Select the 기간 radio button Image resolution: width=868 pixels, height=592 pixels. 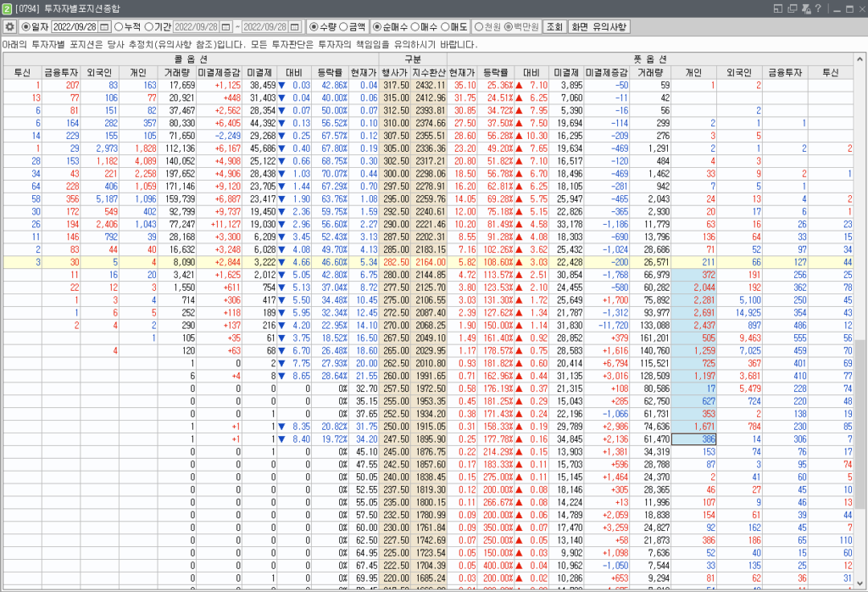tap(149, 27)
